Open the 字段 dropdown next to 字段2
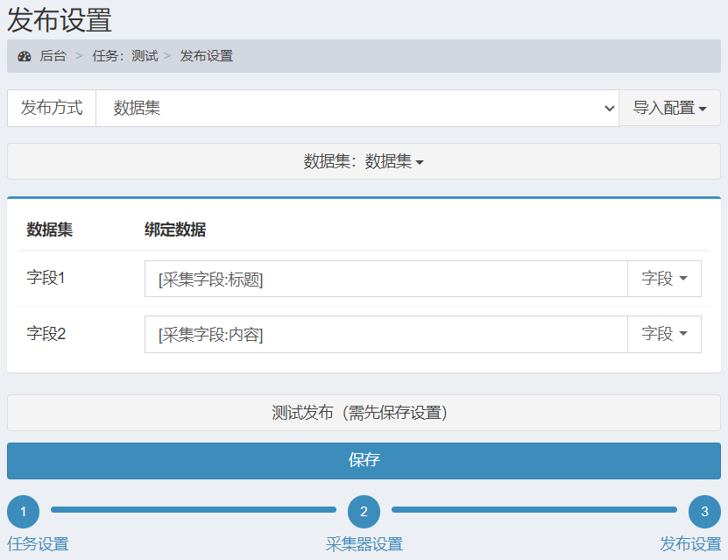728x560 pixels. (x=663, y=334)
